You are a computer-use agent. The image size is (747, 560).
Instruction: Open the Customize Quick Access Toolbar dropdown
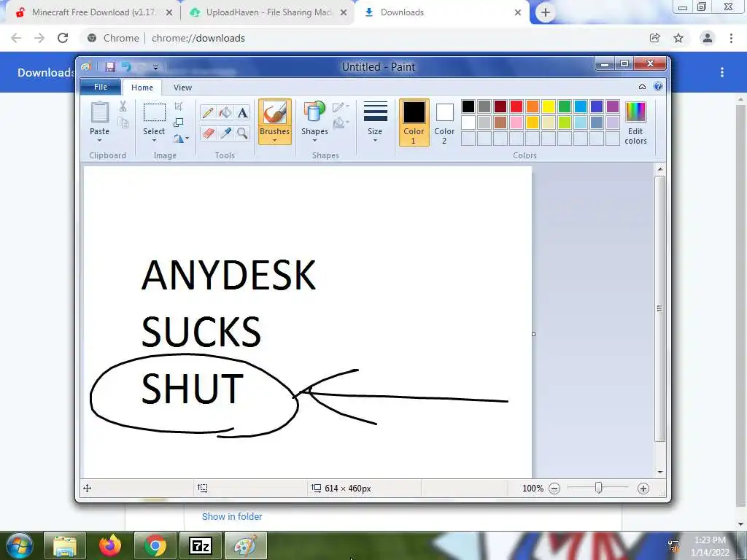tap(156, 68)
